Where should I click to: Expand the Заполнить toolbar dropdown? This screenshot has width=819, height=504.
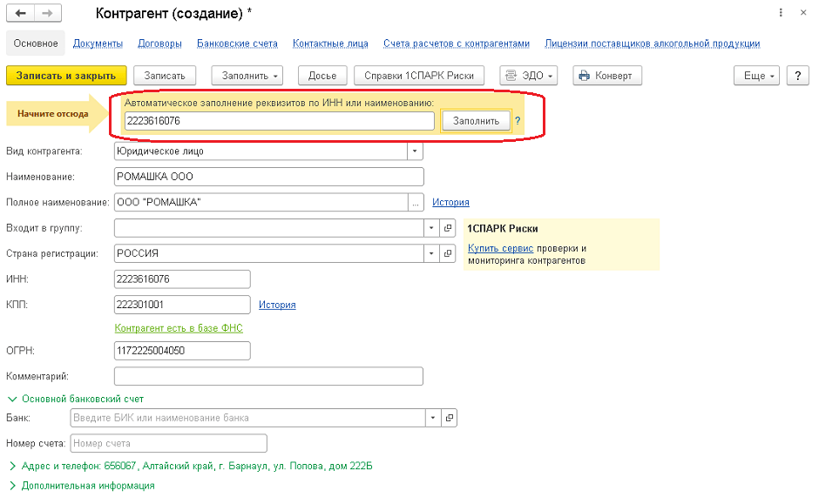coord(247,76)
